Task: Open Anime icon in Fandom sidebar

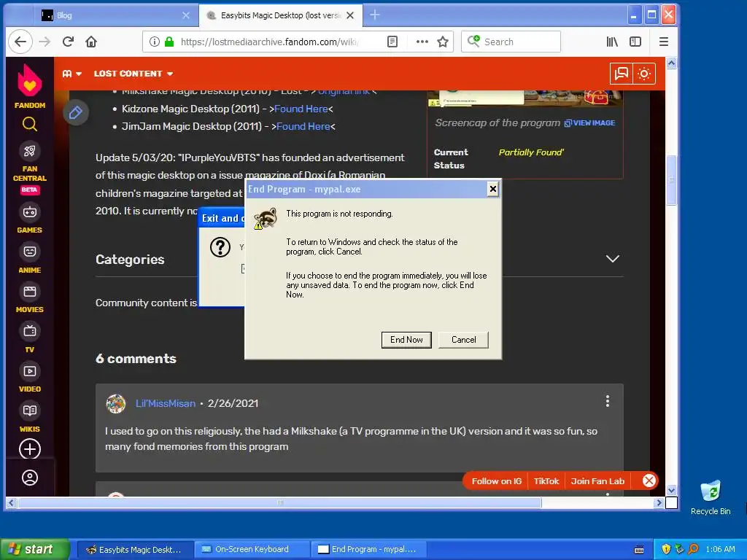Action: (x=29, y=252)
